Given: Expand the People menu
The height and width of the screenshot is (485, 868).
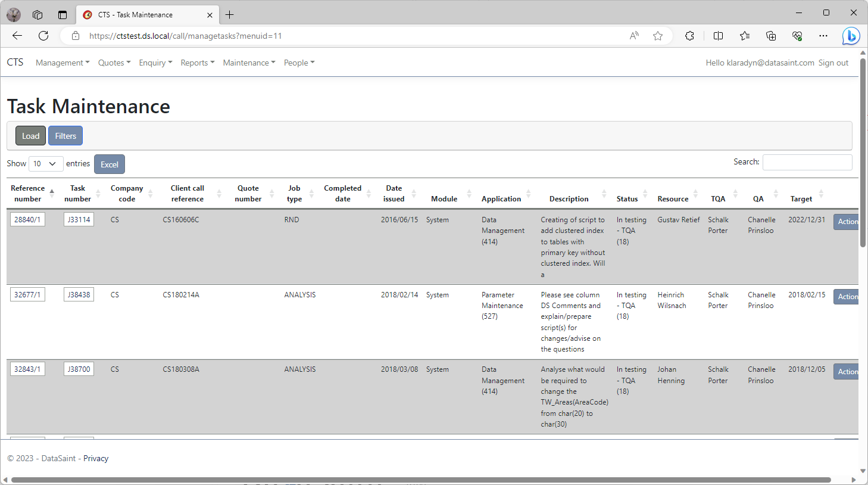Looking at the screenshot, I should click(x=299, y=63).
